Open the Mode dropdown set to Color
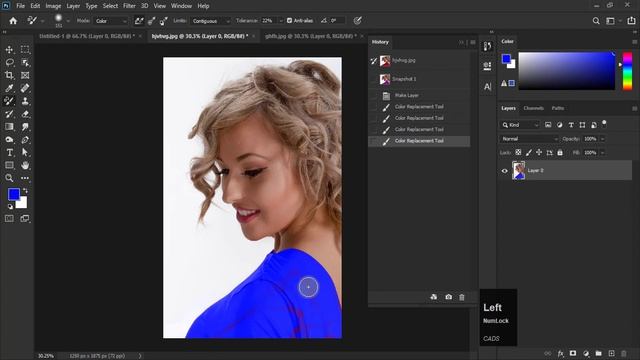640x360 pixels. 111,21
